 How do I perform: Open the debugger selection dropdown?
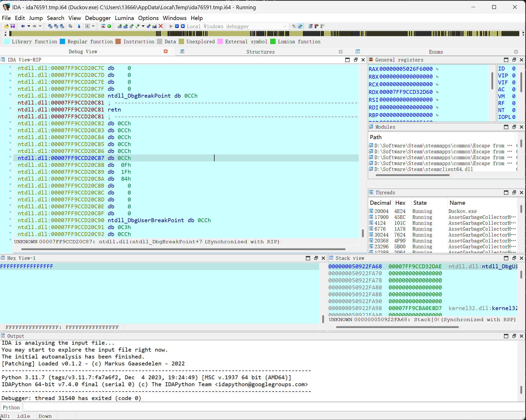(285, 26)
